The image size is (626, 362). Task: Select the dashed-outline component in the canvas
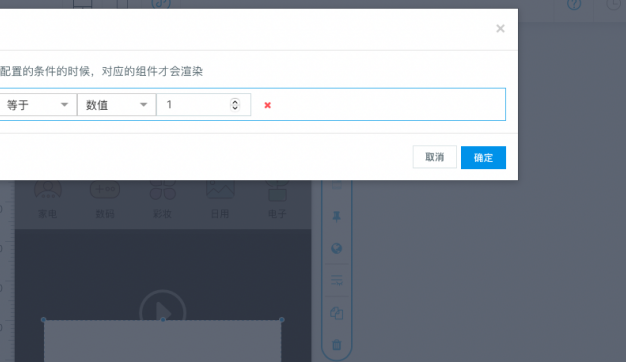[162, 340]
